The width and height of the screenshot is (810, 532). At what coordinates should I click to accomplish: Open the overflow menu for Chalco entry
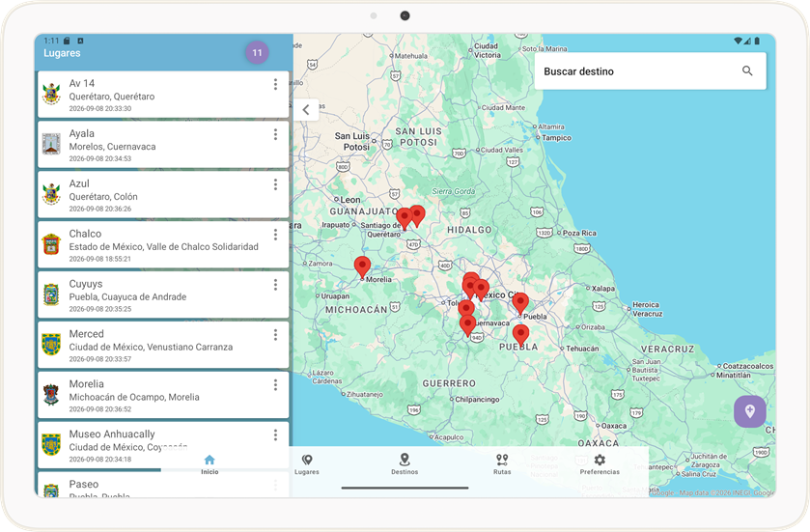click(275, 235)
